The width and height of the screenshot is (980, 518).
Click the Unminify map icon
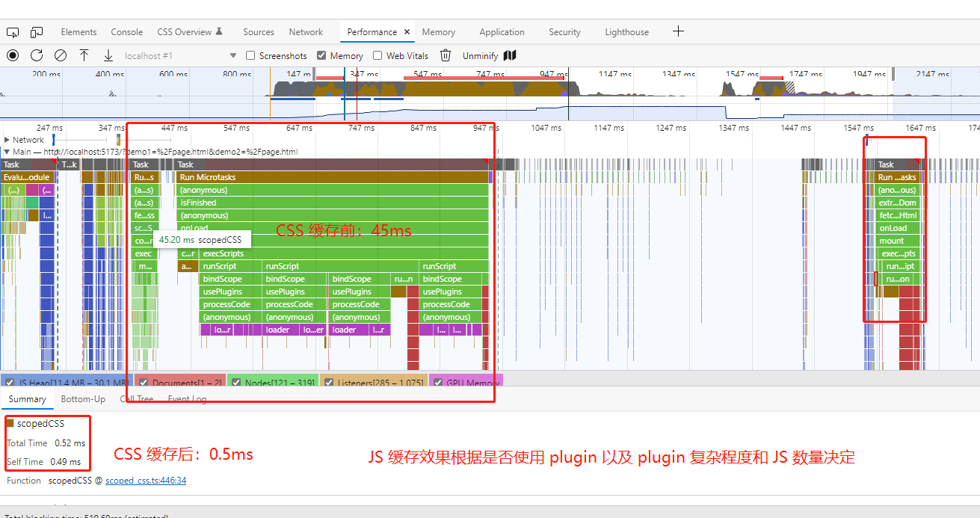pos(511,55)
